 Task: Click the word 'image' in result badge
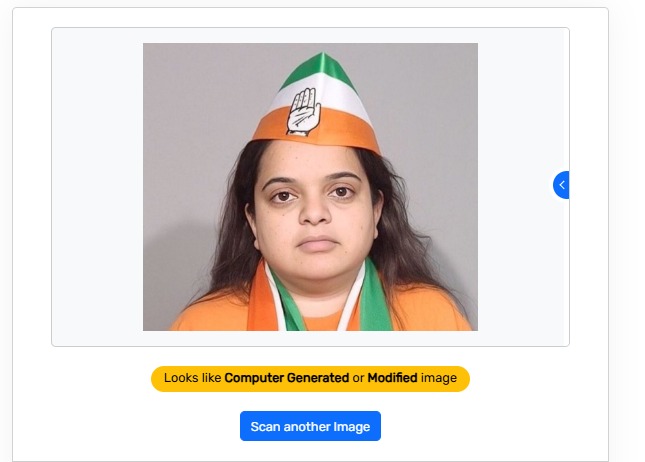click(439, 378)
